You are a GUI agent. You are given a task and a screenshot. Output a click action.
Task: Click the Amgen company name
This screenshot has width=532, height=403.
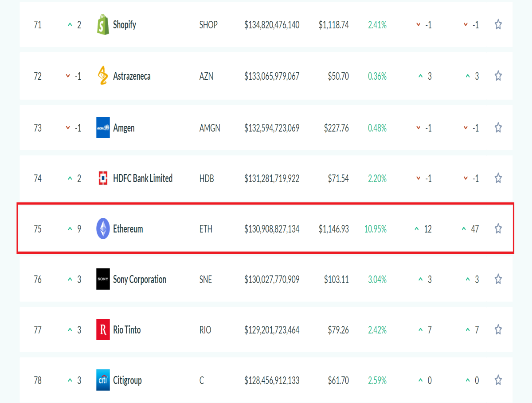click(x=124, y=128)
